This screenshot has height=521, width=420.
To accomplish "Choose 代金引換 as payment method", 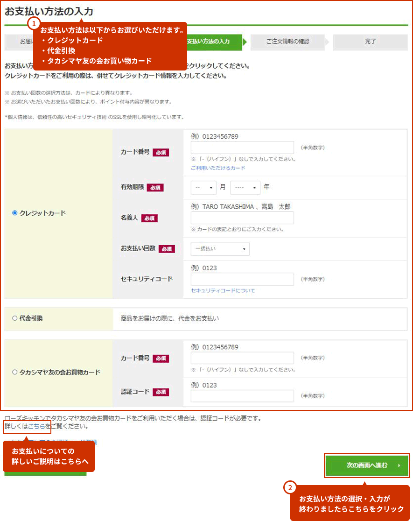I will pyautogui.click(x=14, y=318).
